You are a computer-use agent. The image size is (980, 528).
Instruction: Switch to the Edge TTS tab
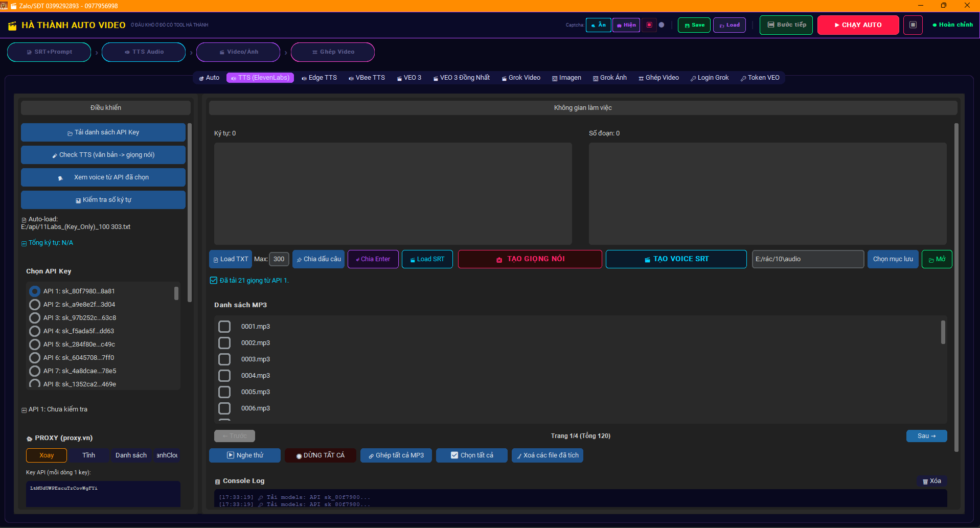319,78
